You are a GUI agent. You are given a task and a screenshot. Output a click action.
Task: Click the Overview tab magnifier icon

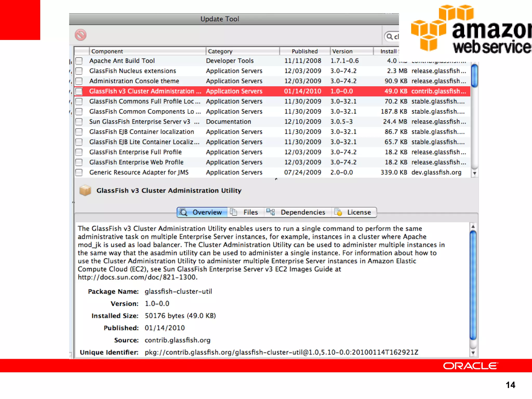184,212
